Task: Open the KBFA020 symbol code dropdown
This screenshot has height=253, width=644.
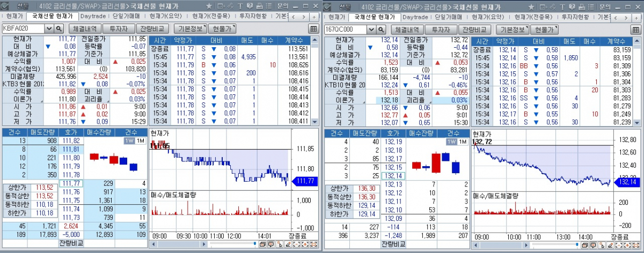Action: [50, 29]
